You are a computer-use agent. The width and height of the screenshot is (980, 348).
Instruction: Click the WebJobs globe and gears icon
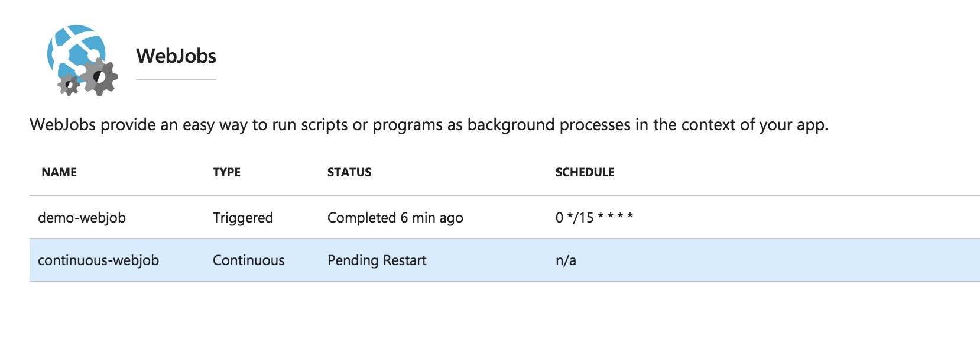[x=82, y=60]
